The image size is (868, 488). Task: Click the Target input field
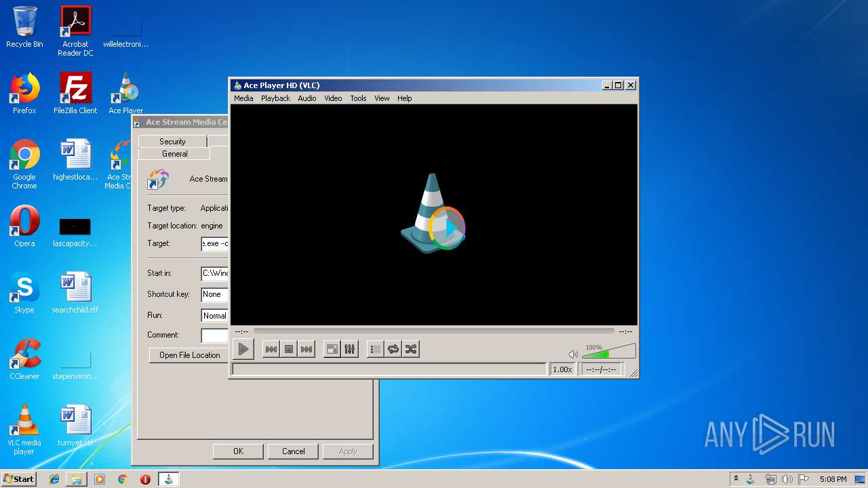214,243
